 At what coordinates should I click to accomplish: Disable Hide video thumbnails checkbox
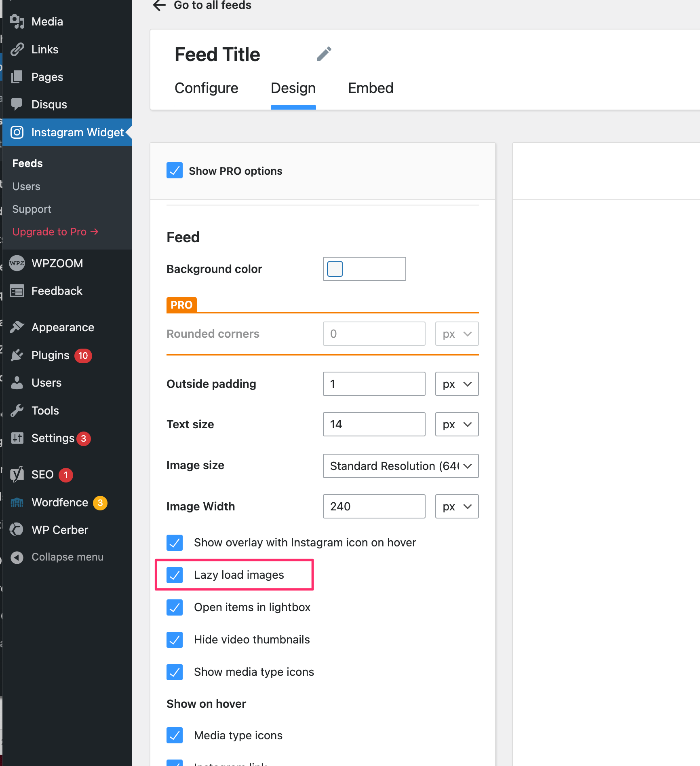(175, 639)
